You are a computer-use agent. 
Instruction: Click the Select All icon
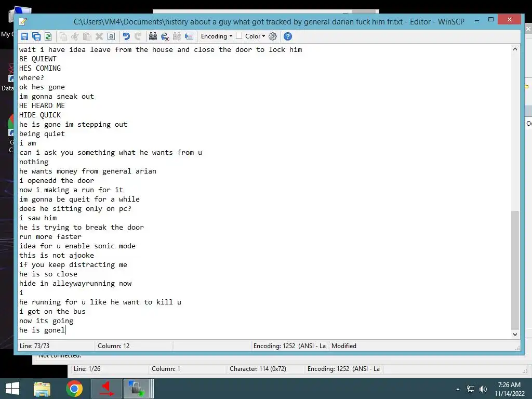pyautogui.click(x=111, y=36)
